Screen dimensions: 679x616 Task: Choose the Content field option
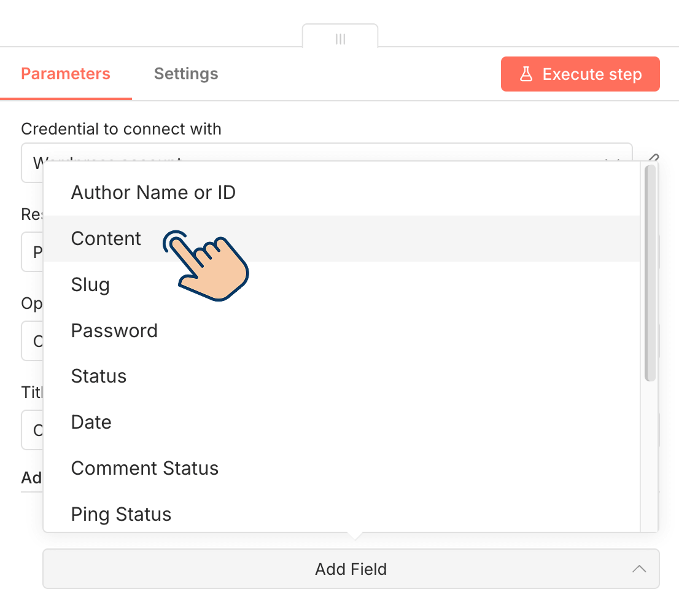click(x=106, y=239)
